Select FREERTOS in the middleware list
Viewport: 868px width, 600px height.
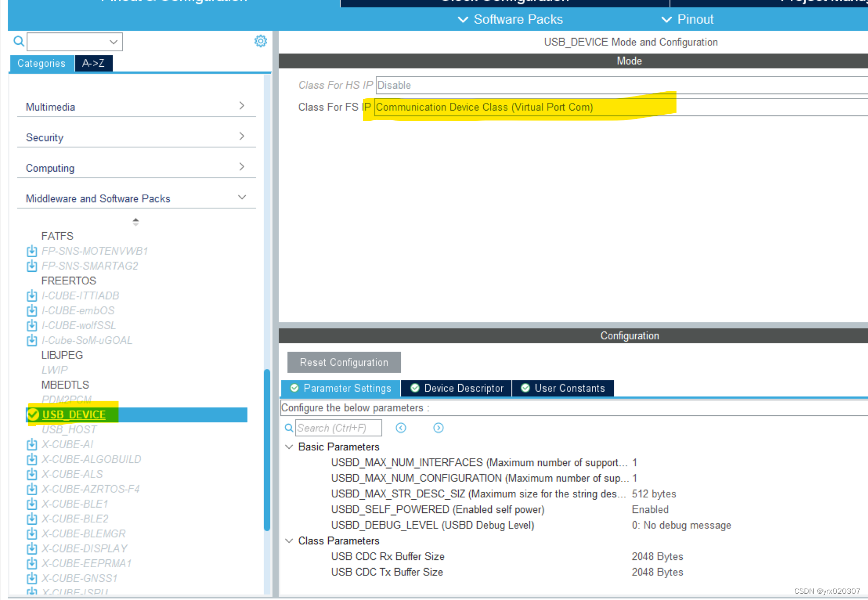click(x=68, y=281)
